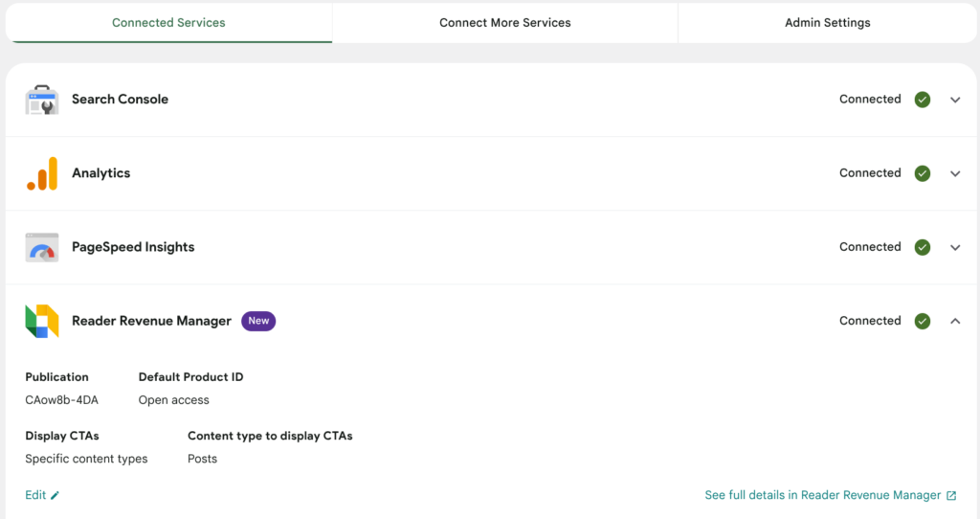Go to the Admin Settings tab

click(x=828, y=23)
